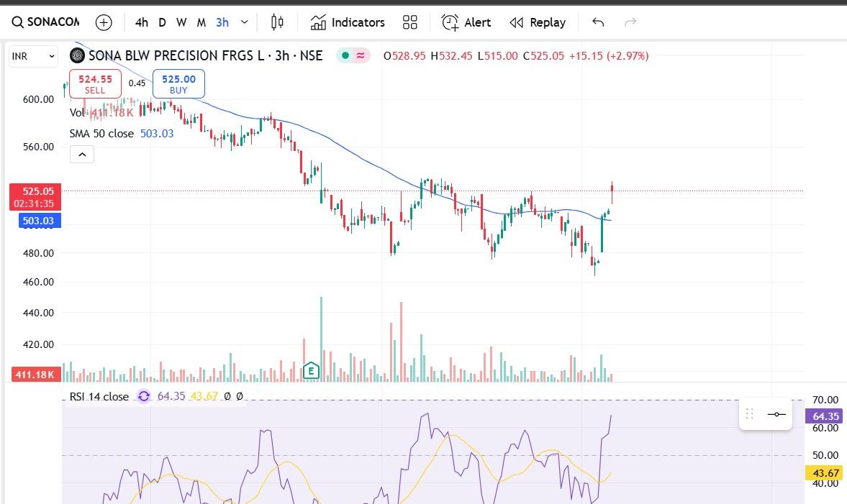Click the 525.00 BUY button
847x504 pixels.
pos(178,83)
